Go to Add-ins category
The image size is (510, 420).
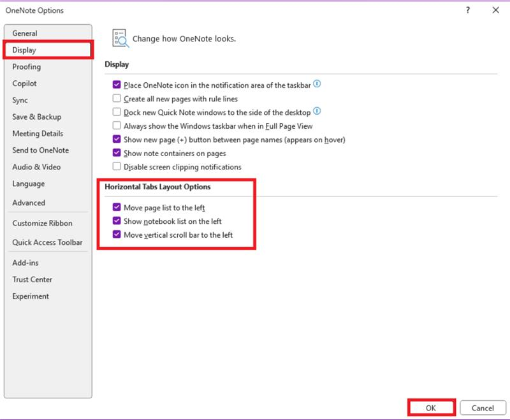coord(48,263)
